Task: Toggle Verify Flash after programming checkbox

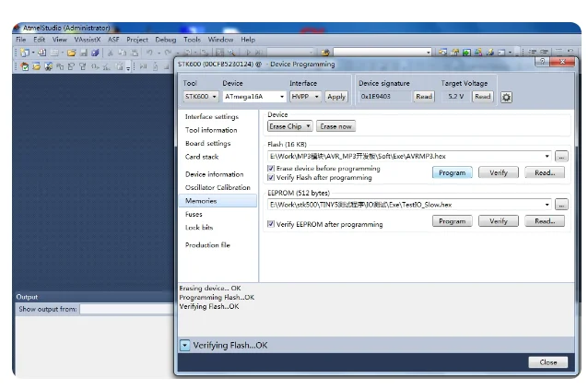Action: tap(271, 177)
